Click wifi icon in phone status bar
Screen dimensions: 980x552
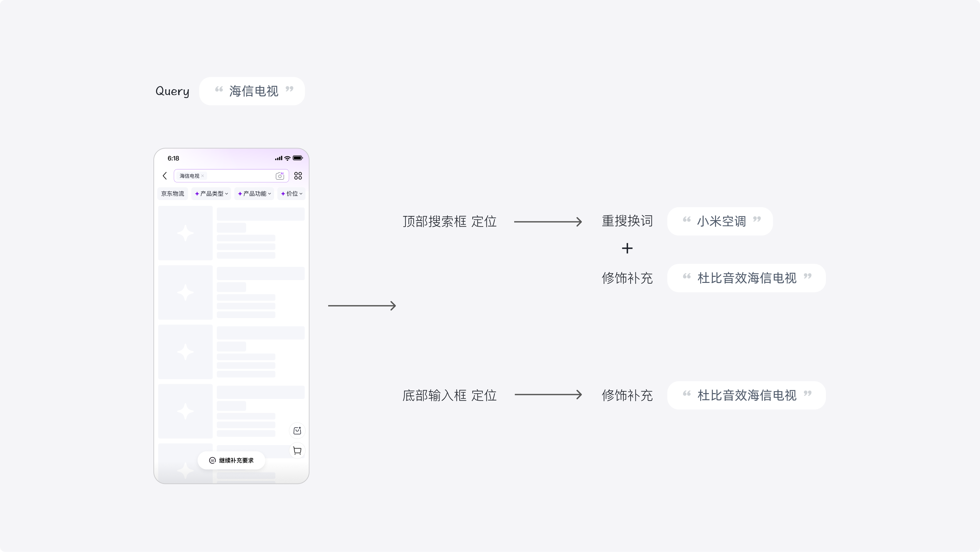288,158
